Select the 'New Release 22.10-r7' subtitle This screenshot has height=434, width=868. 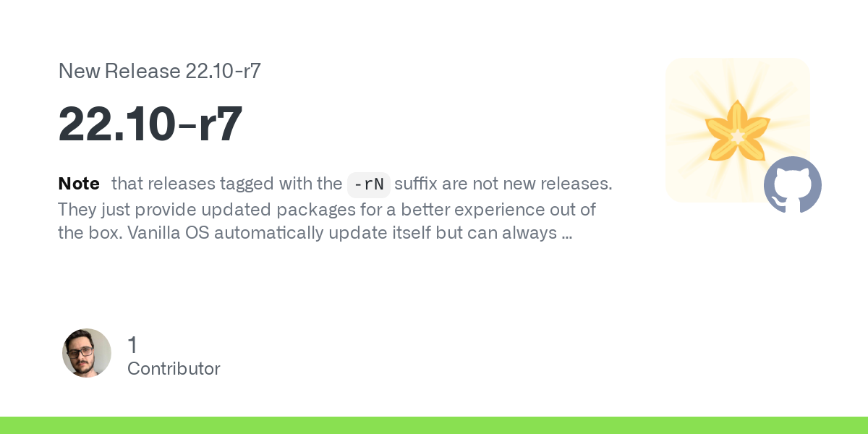(159, 71)
